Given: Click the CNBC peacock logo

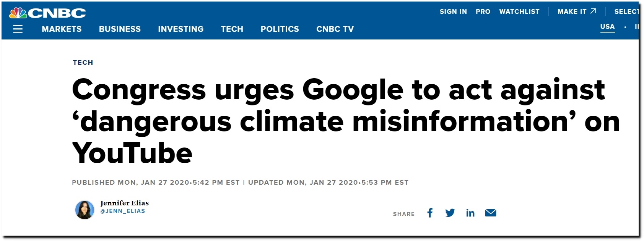Looking at the screenshot, I should tap(47, 13).
